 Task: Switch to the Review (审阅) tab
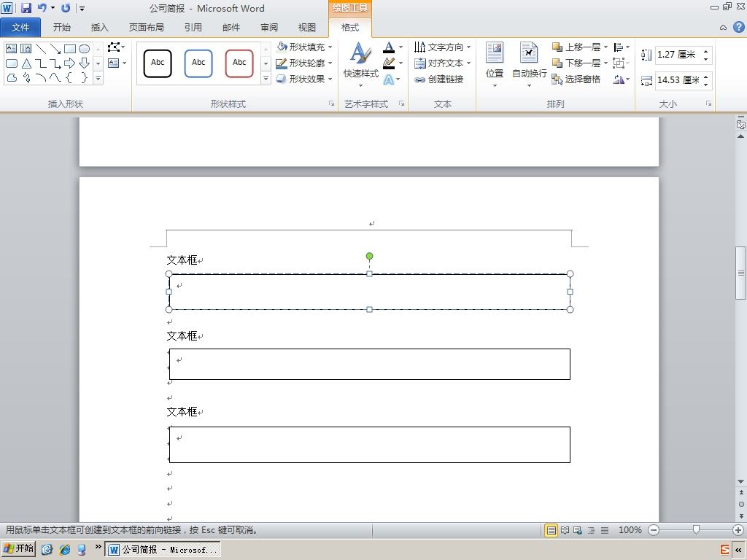[269, 28]
